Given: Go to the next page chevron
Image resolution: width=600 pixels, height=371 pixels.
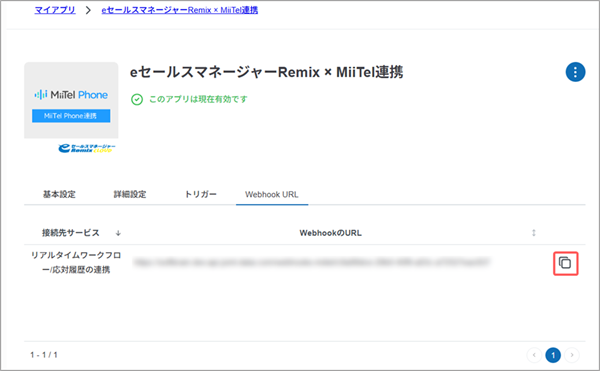Looking at the screenshot, I should click(572, 355).
